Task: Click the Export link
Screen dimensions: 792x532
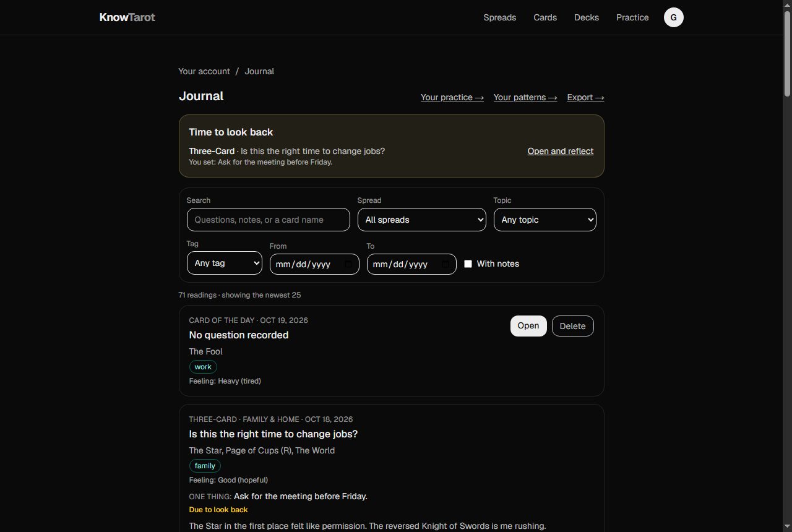Action: pyautogui.click(x=585, y=97)
